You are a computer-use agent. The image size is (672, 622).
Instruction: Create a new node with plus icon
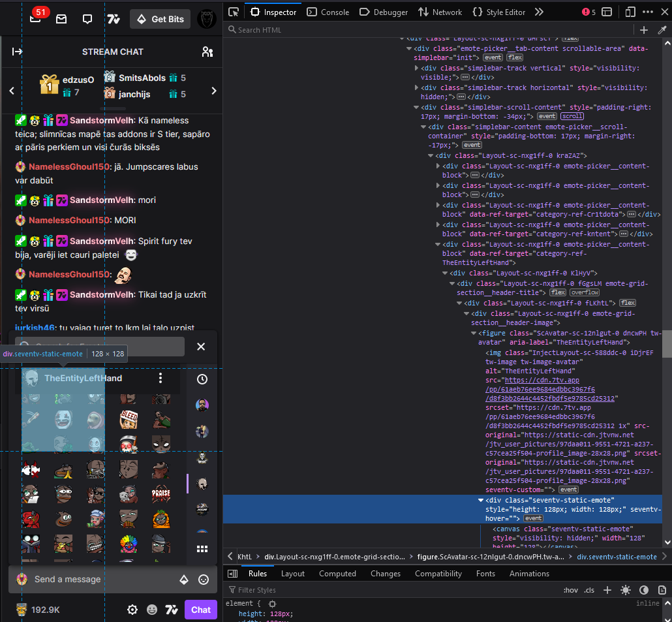pos(644,29)
